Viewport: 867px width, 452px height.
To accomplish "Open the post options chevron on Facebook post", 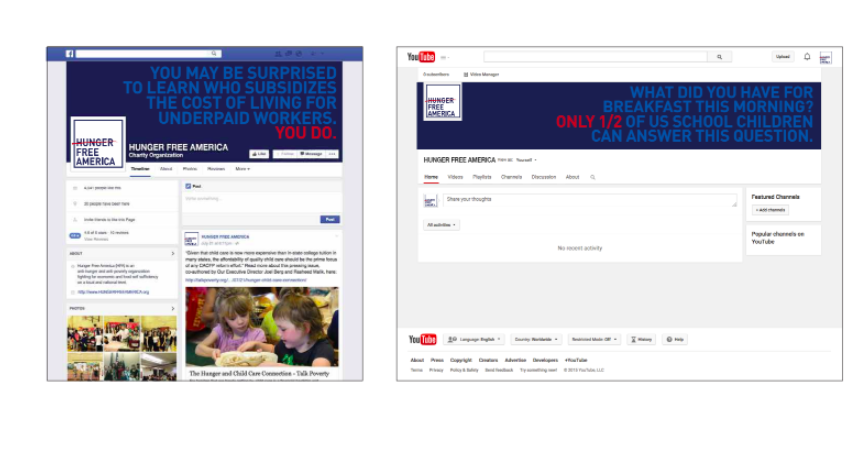I will pos(336,236).
